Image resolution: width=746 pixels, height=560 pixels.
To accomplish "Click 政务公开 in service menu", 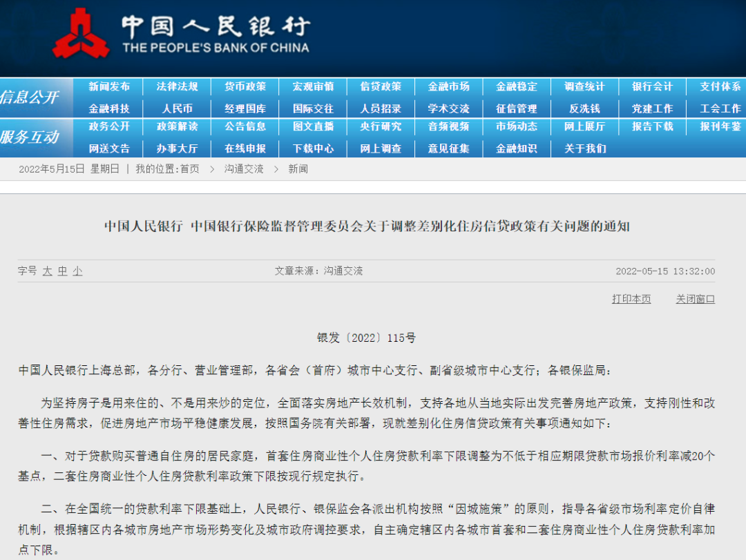I will tap(109, 126).
